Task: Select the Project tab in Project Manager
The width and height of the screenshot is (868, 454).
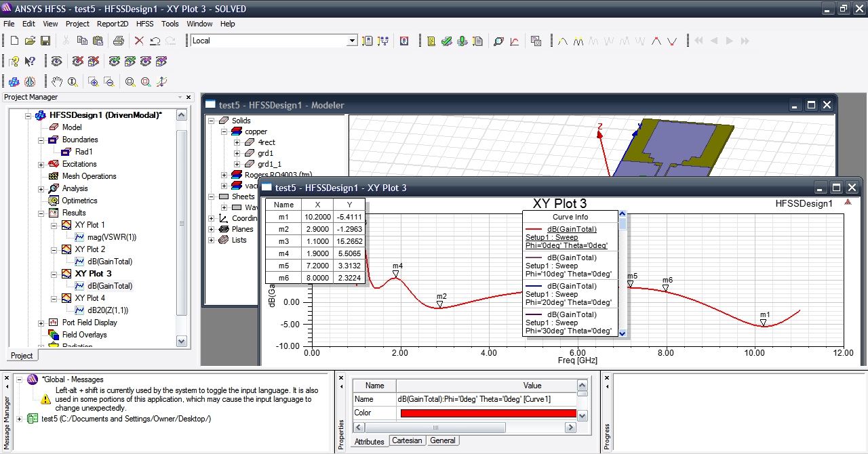Action: coord(22,356)
